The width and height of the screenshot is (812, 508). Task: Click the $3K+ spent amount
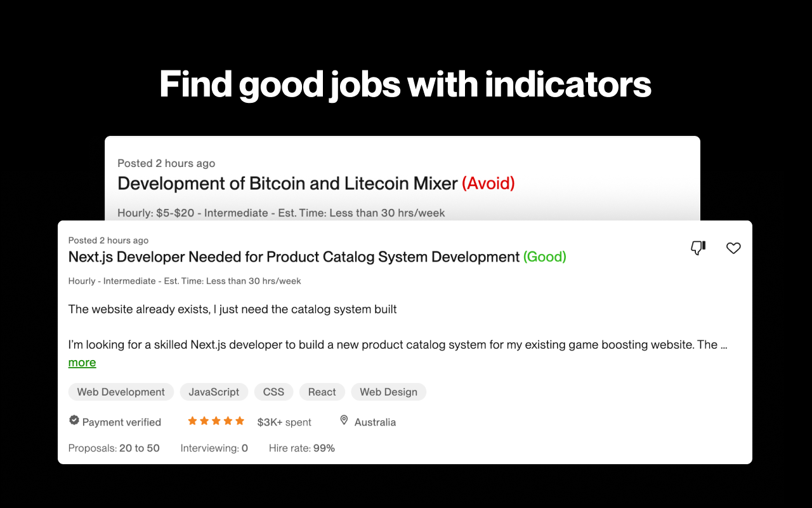pyautogui.click(x=284, y=421)
